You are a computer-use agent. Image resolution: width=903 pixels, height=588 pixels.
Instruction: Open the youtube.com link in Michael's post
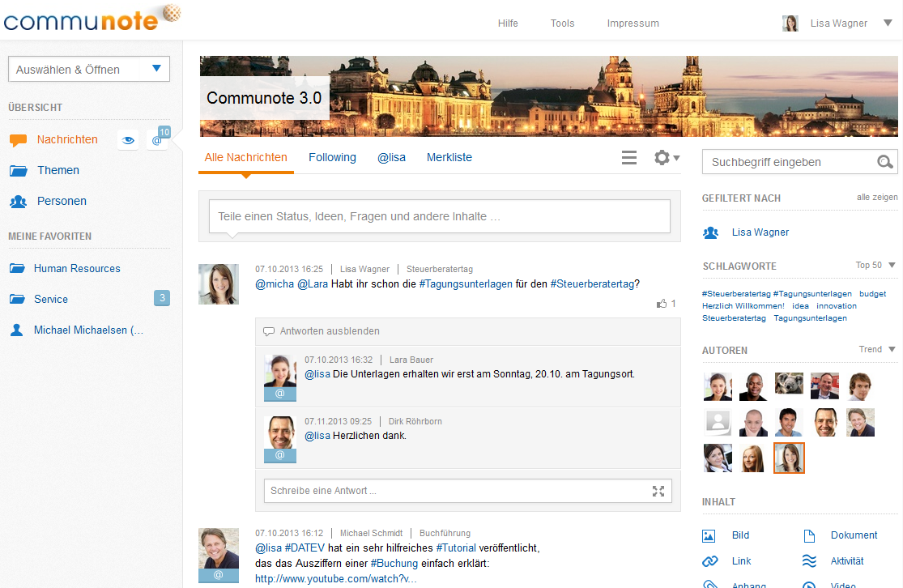click(336, 579)
